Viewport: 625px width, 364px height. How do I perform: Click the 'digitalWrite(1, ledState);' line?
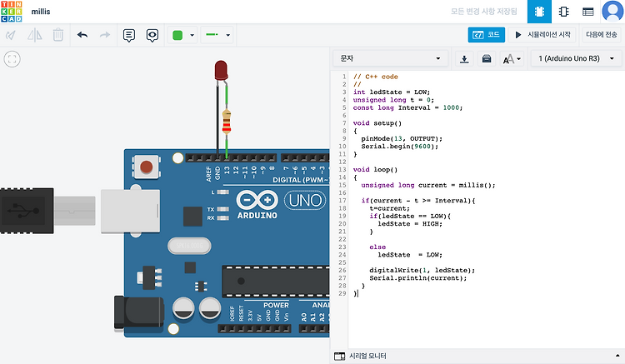click(422, 271)
